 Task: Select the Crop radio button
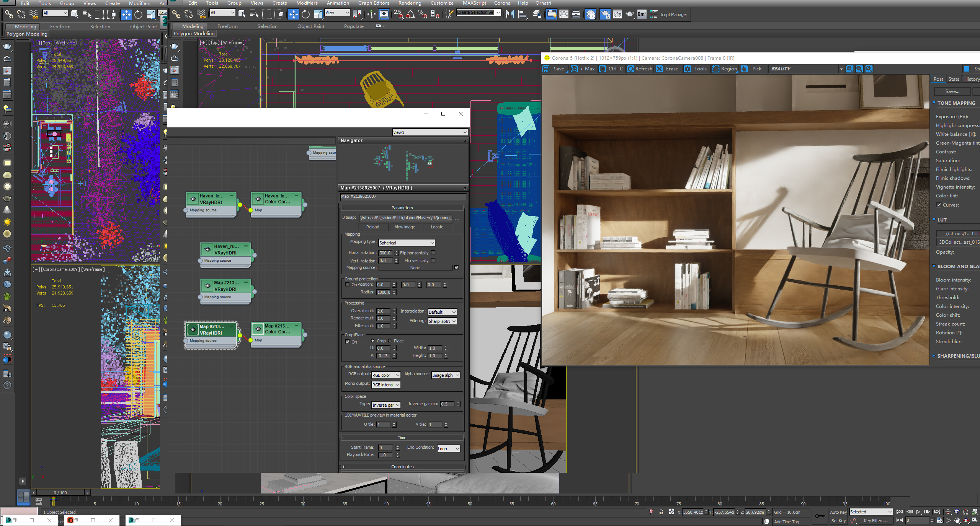pyautogui.click(x=372, y=340)
